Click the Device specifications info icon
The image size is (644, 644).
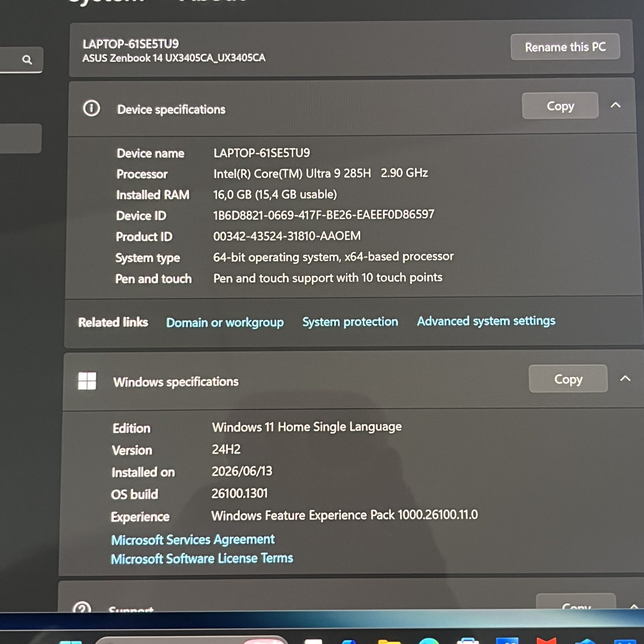[92, 108]
